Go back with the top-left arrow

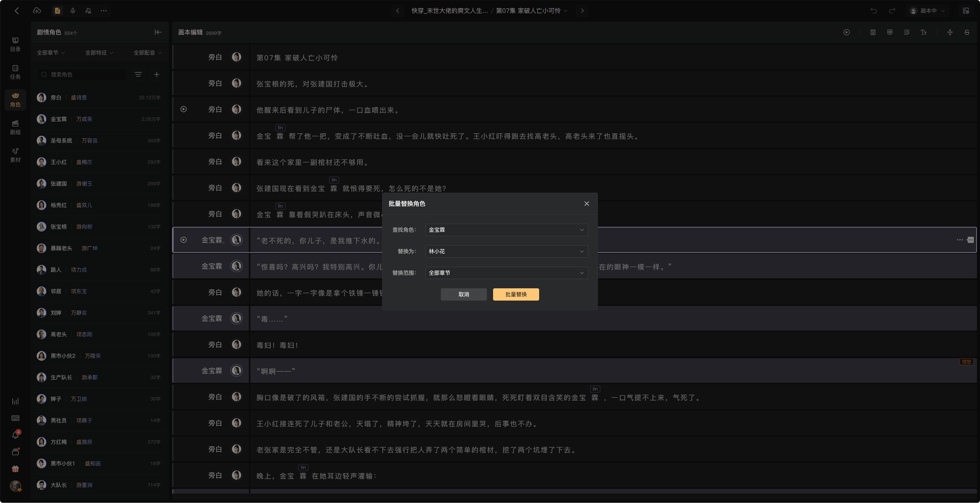(x=17, y=11)
